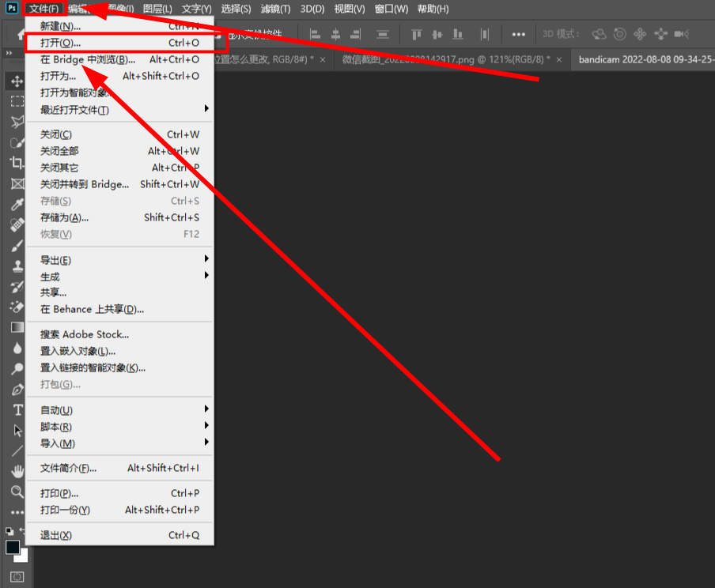This screenshot has height=588, width=715.
Task: Open the foreground color swatch
Action: (x=13, y=547)
